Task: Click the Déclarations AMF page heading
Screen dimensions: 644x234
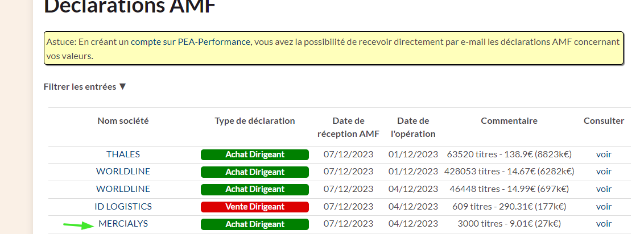Action: pos(130,6)
